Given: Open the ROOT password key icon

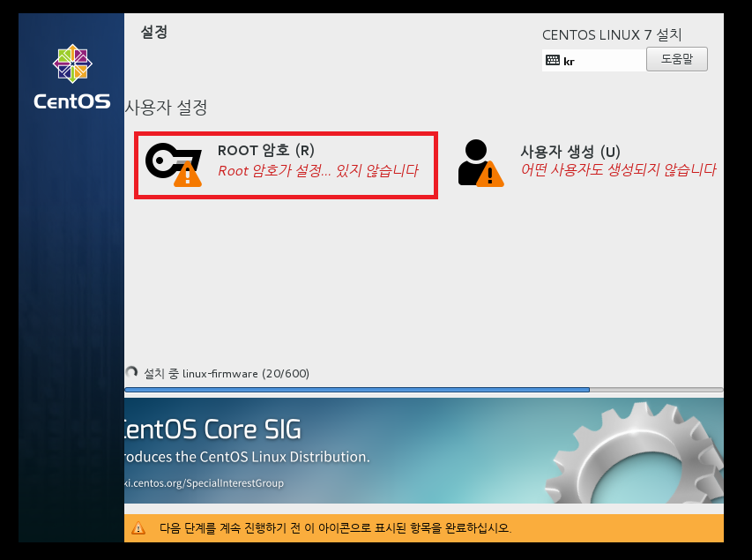Looking at the screenshot, I should [x=168, y=161].
